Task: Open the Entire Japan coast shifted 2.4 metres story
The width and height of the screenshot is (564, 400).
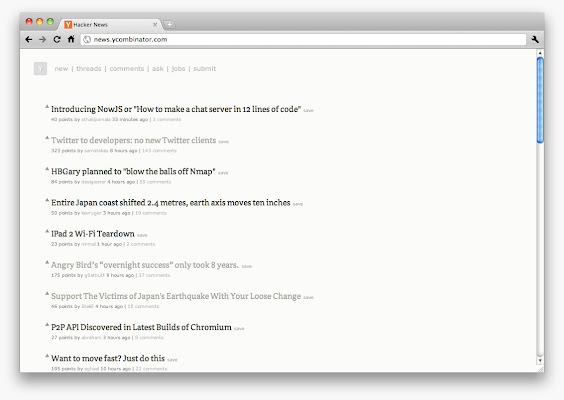Action: pos(170,203)
